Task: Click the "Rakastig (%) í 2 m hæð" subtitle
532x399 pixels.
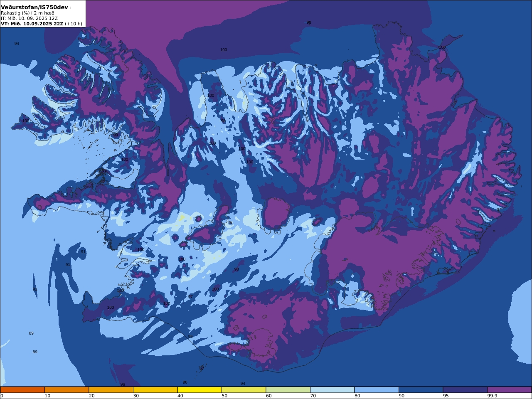Action: pyautogui.click(x=27, y=13)
